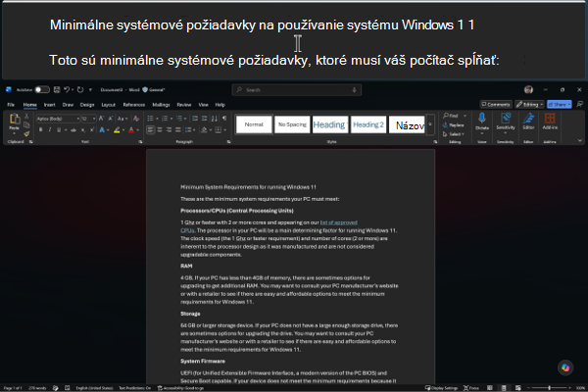
Task: Open the Editor pen icon
Action: click(x=528, y=119)
